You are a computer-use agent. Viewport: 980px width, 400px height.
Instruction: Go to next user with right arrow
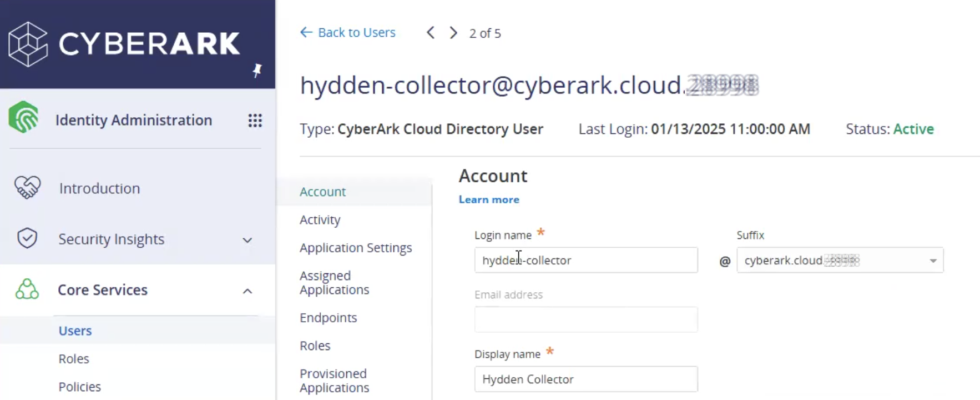point(453,33)
